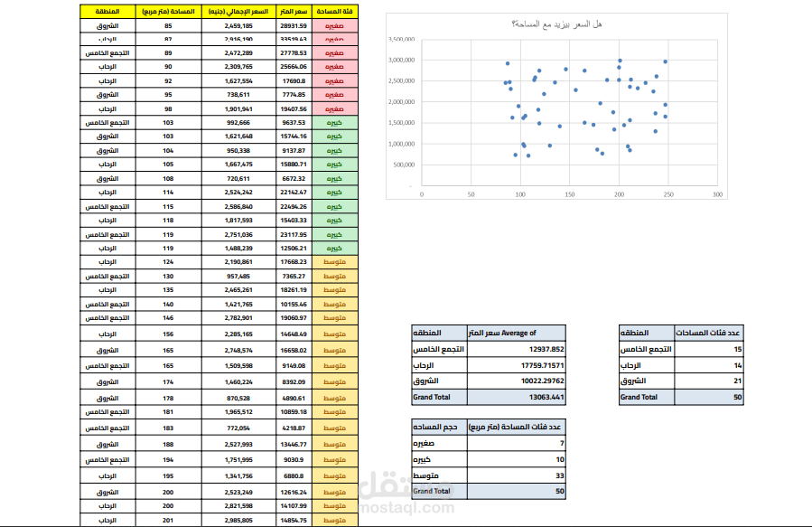Screen dimensions: 812x527
Task: Click the area cell with value 156
Action: click(168, 334)
